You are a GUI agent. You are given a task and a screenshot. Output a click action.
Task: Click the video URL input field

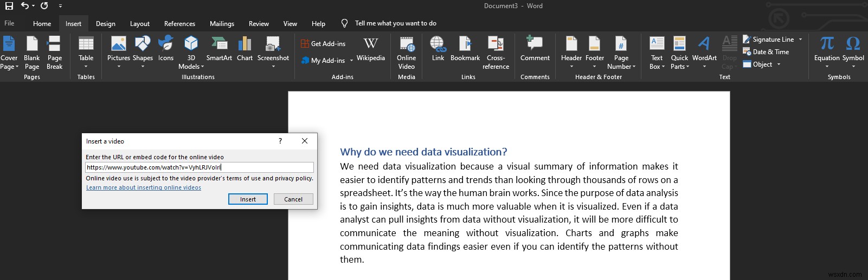[x=199, y=167]
